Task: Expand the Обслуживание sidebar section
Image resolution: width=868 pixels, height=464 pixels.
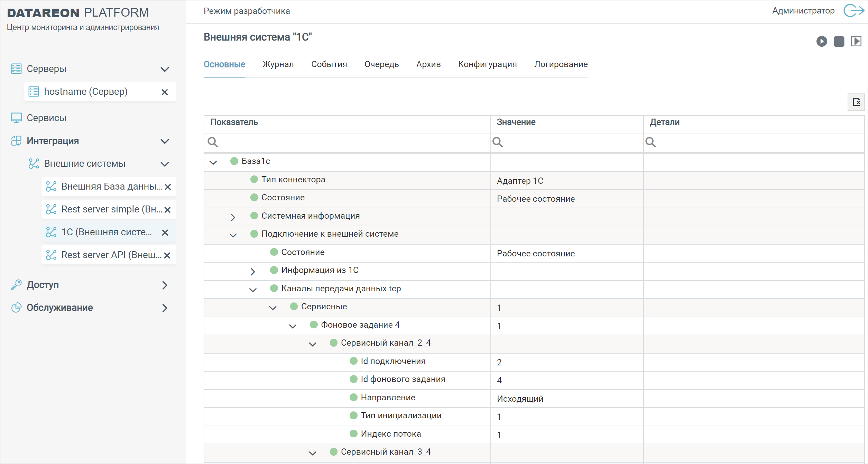Action: tap(165, 308)
